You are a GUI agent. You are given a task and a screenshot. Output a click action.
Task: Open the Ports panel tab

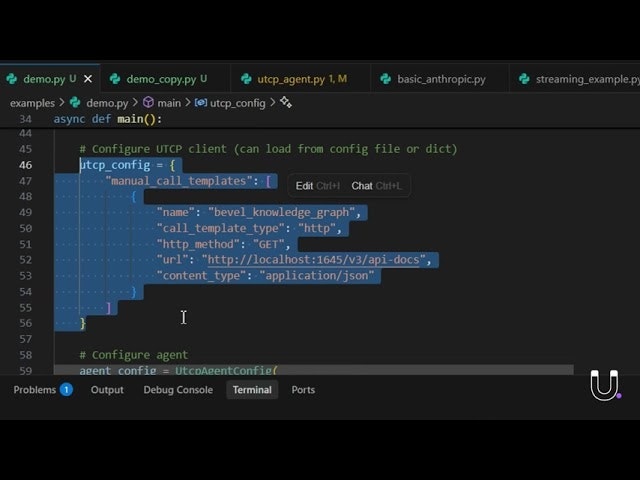[303, 390]
